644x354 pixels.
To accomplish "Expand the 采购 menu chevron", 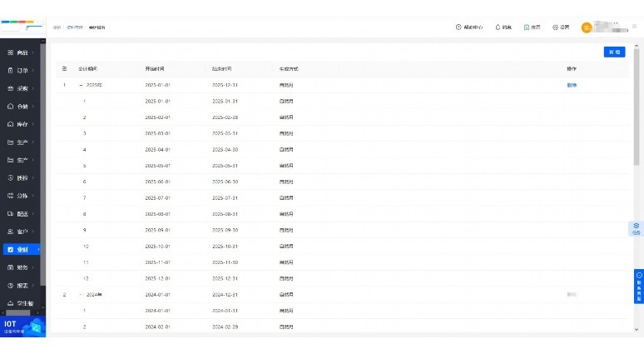I will pos(32,88).
